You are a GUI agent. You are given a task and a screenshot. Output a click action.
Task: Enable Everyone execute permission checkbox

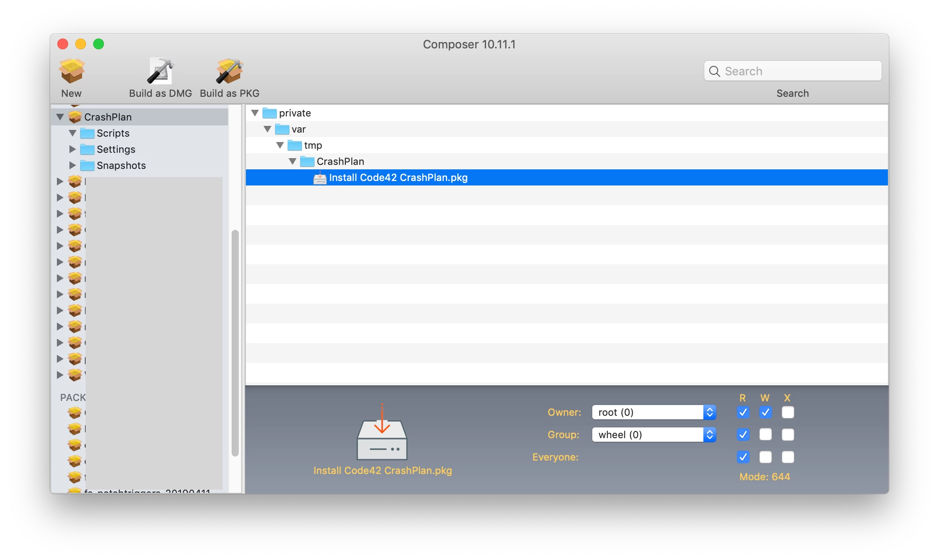click(x=788, y=457)
